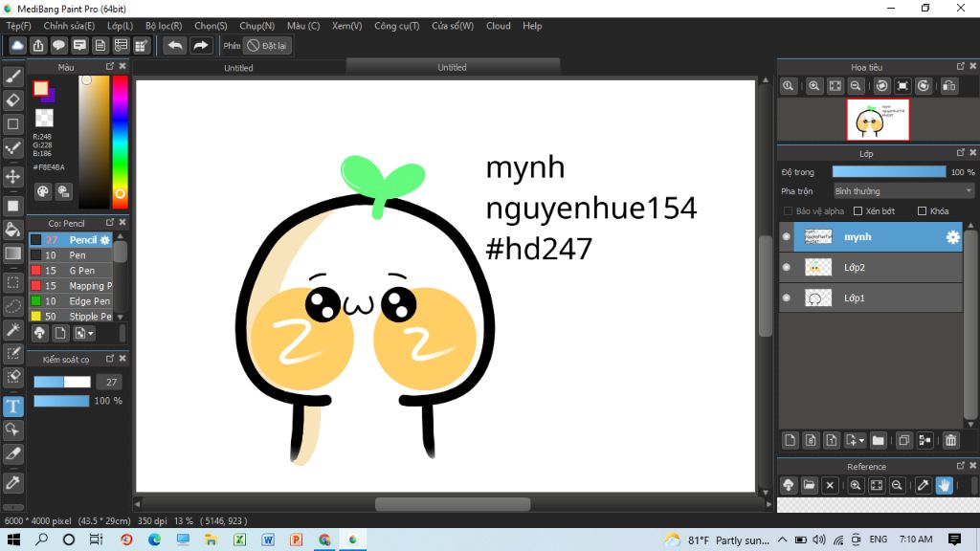The height and width of the screenshot is (551, 980).
Task: Toggle the Bảo vệ alpha checkbox
Action: pos(788,211)
